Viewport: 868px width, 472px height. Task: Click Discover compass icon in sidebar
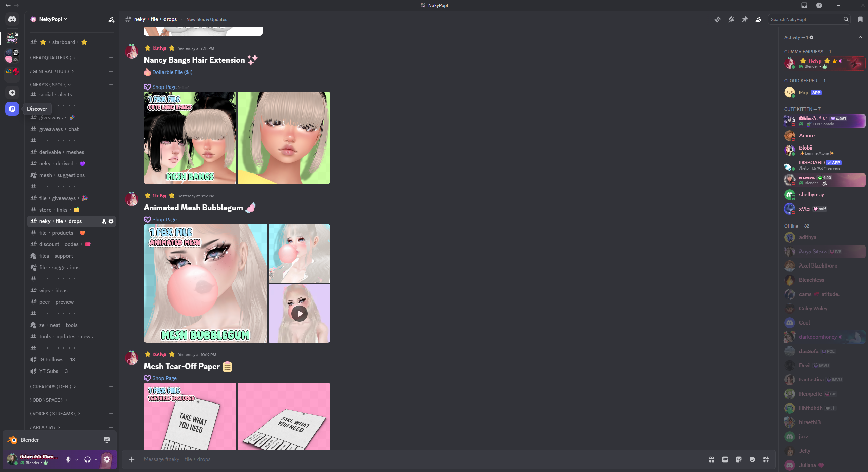[12, 109]
